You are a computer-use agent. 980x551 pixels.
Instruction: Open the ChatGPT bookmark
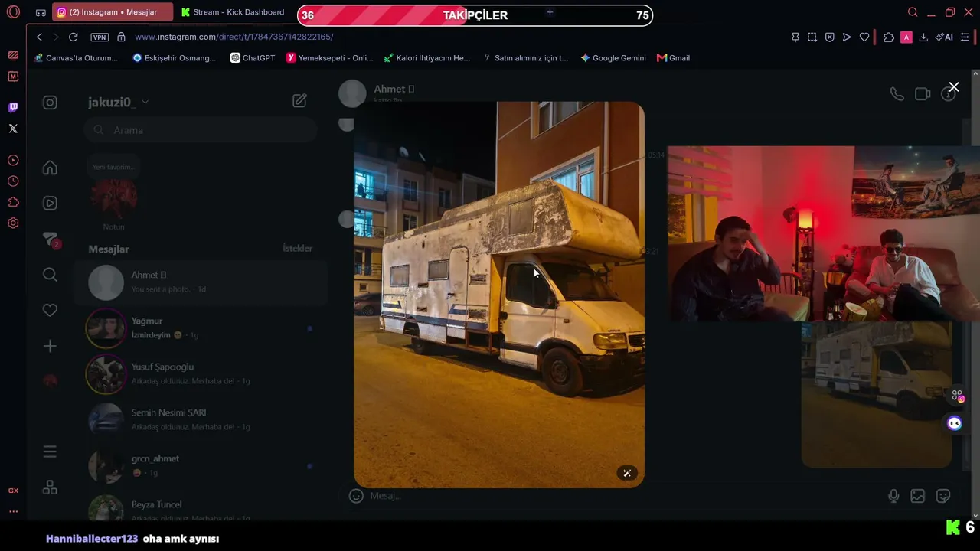tap(253, 58)
